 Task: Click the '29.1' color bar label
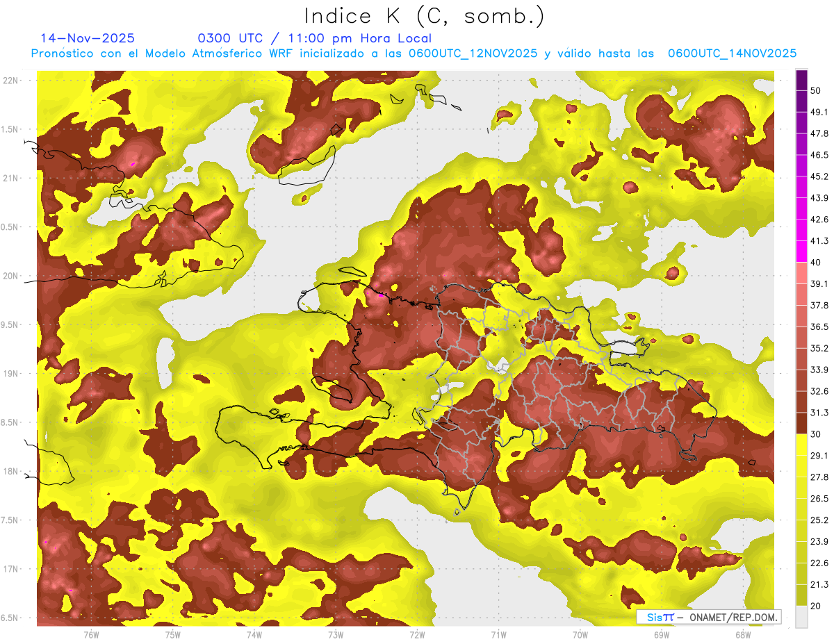click(x=819, y=456)
